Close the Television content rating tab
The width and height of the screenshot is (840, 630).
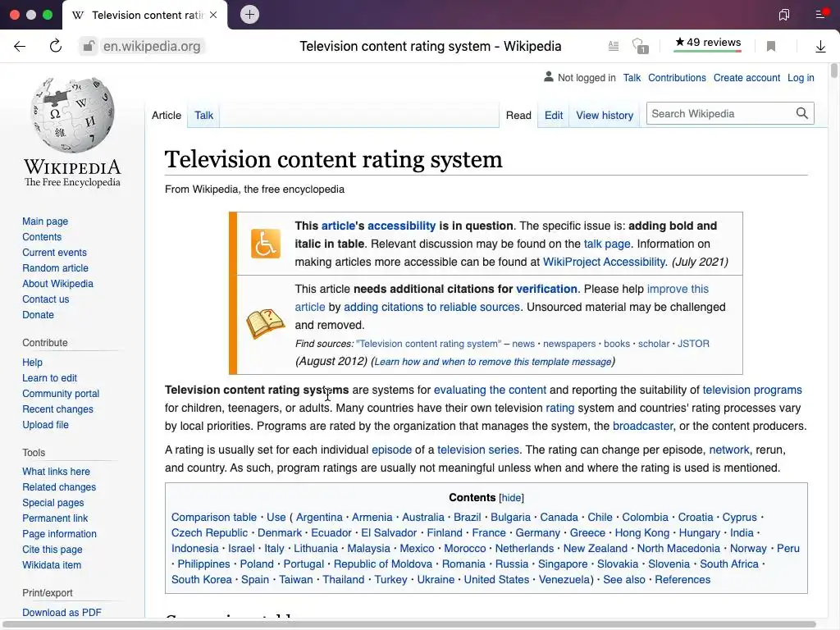(x=213, y=15)
